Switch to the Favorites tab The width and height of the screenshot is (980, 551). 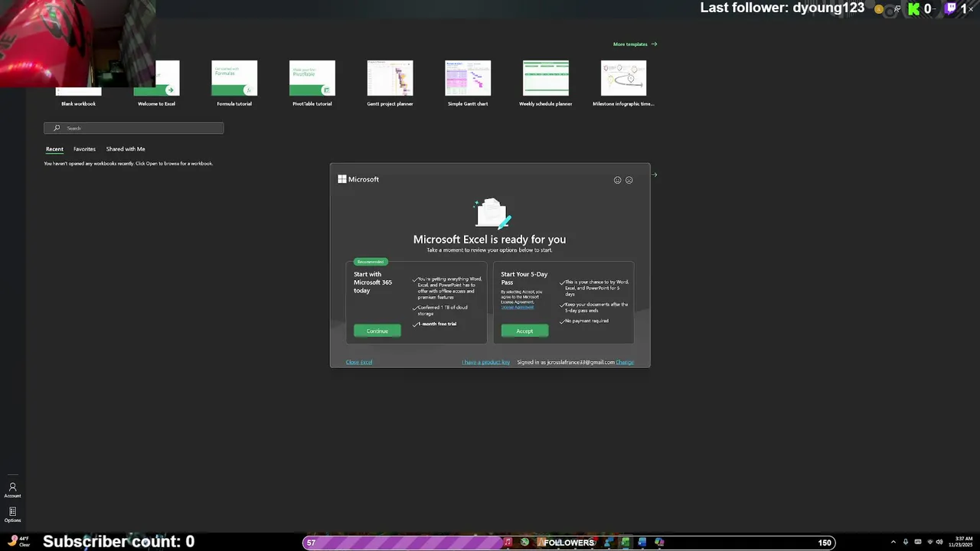point(84,149)
